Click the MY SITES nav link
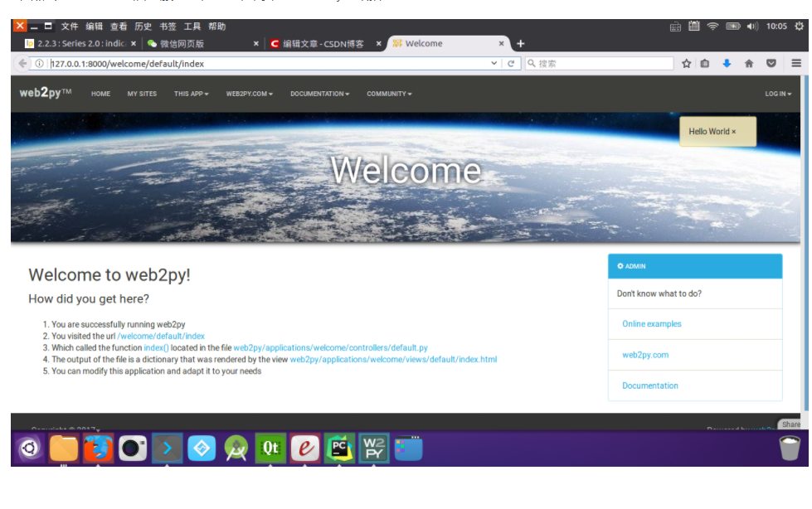Image resolution: width=812 pixels, height=509 pixels. (x=142, y=94)
